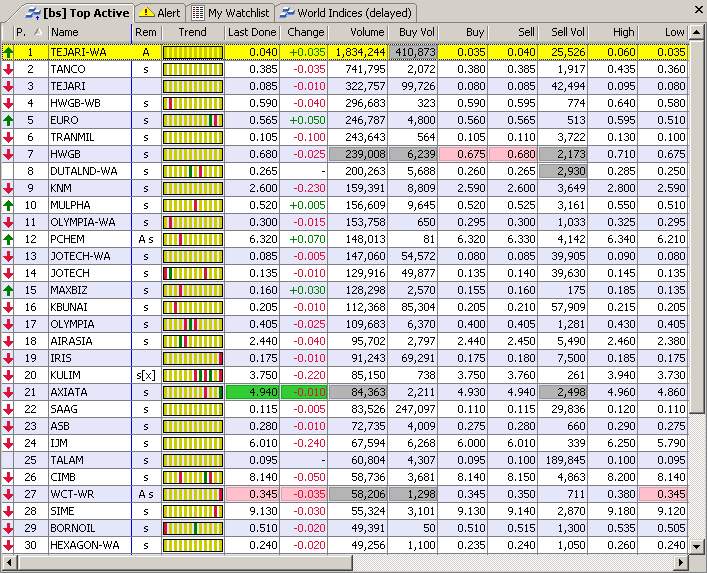Viewport: 707px width, 573px height.
Task: Click the trend bar for JOTECH
Action: point(193,273)
